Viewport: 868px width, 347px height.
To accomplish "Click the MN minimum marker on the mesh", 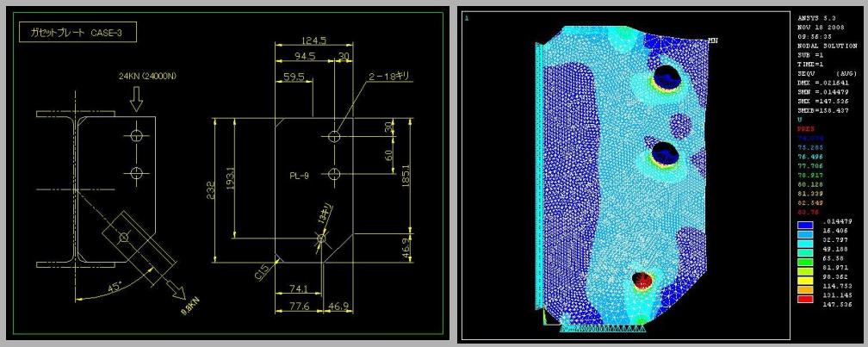I will point(713,40).
